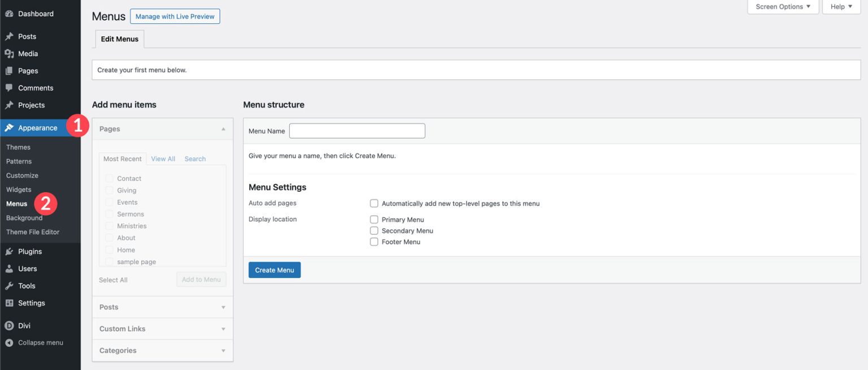The width and height of the screenshot is (868, 370).
Task: Enable Primary Menu display location
Action: 374,220
